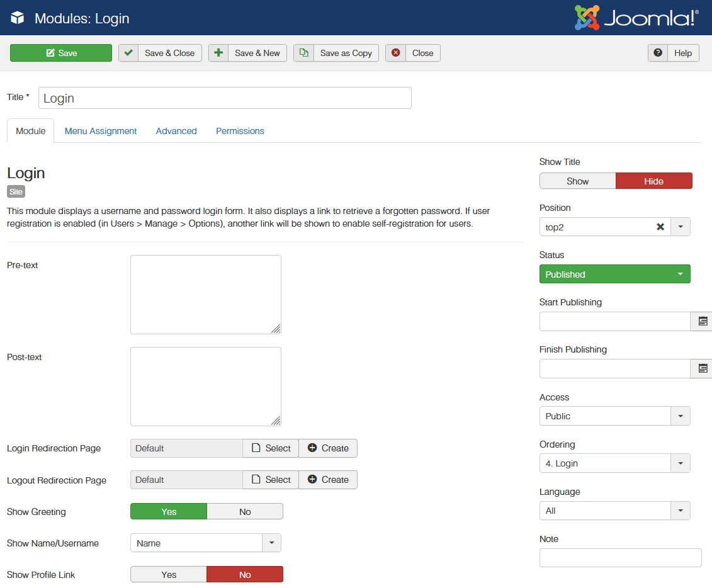Open the Permissions tab

click(240, 131)
